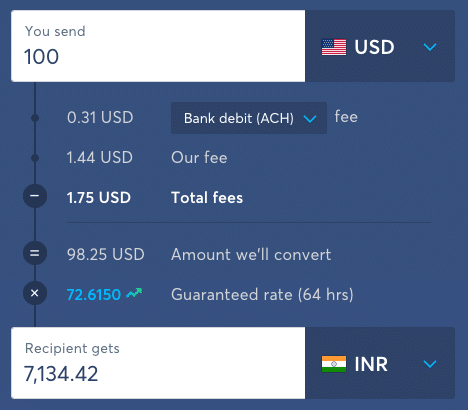Click the United States flag icon
The width and height of the screenshot is (468, 410).
click(334, 47)
